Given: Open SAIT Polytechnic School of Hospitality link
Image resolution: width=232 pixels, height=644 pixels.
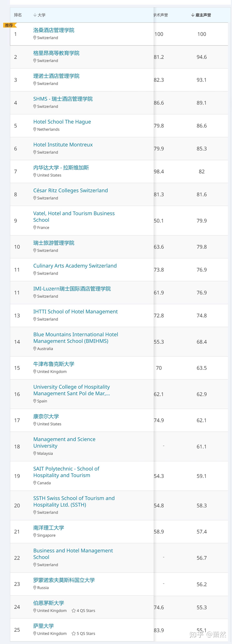Looking at the screenshot, I should pos(66,472).
